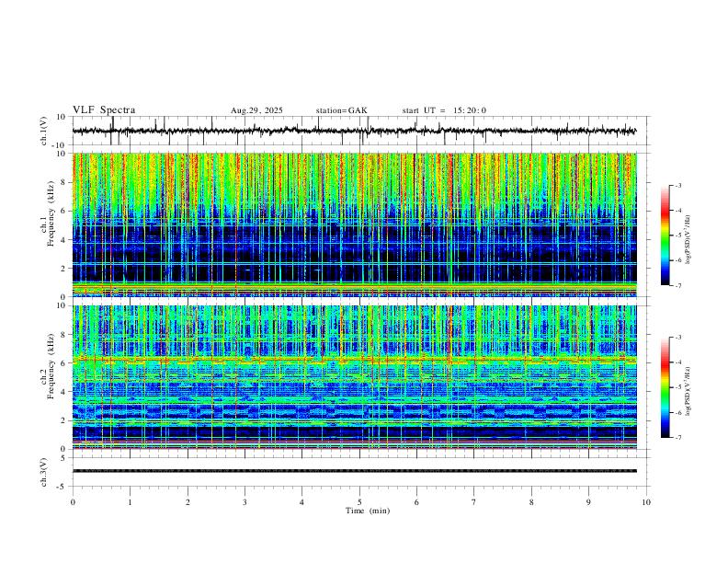Screen dimensions: 728x563
Task: Click the ch.1 voltage waveform trace
Action: click(354, 131)
